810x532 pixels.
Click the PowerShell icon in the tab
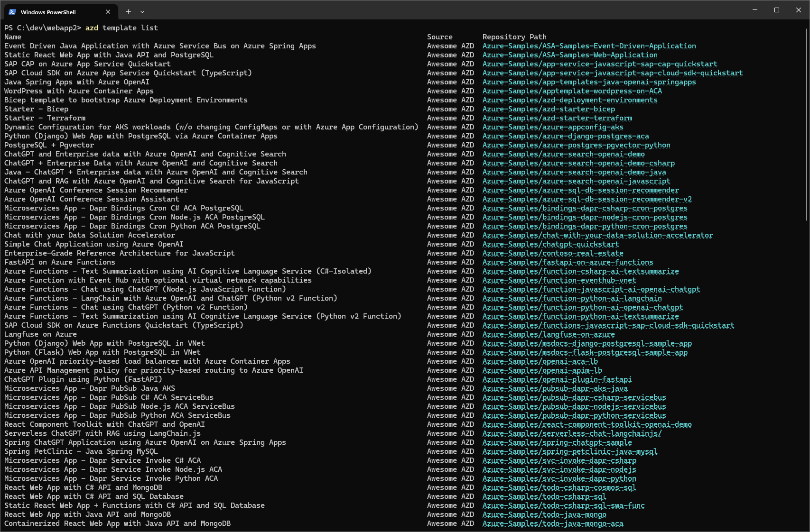[x=12, y=12]
